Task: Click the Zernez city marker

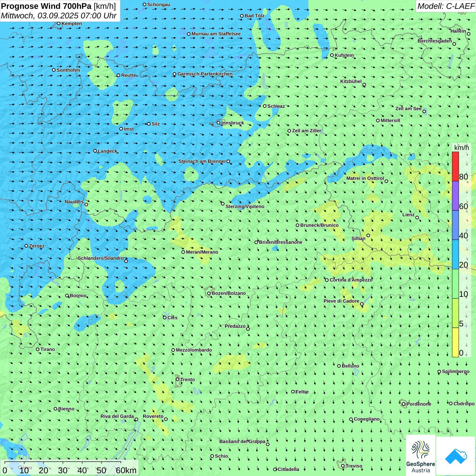Action: point(27,246)
